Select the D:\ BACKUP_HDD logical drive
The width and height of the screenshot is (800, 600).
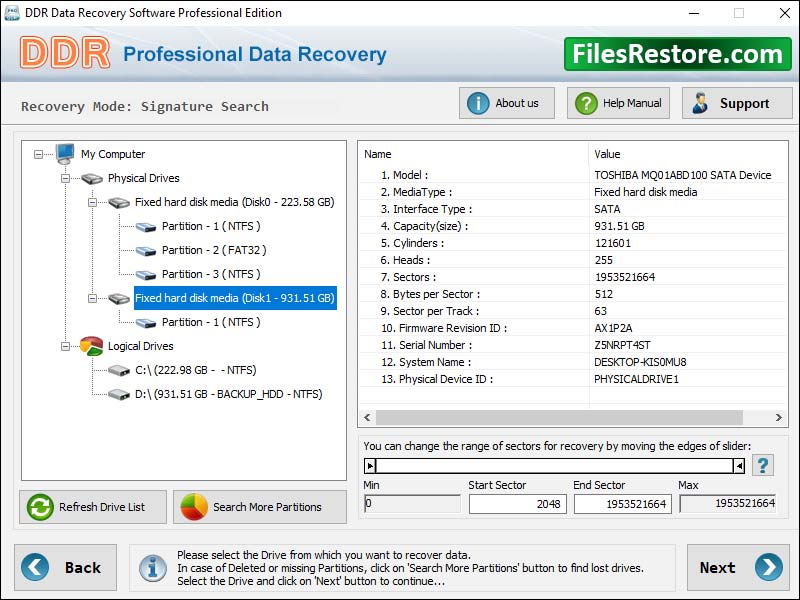pos(228,394)
